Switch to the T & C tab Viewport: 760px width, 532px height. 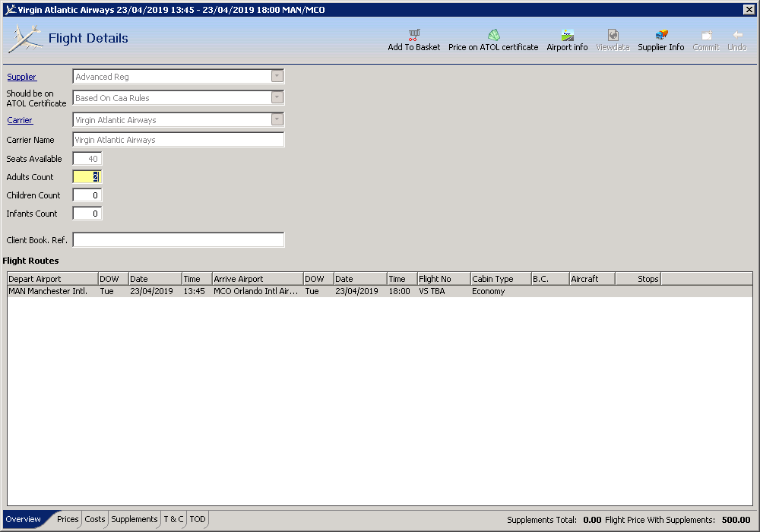(173, 519)
